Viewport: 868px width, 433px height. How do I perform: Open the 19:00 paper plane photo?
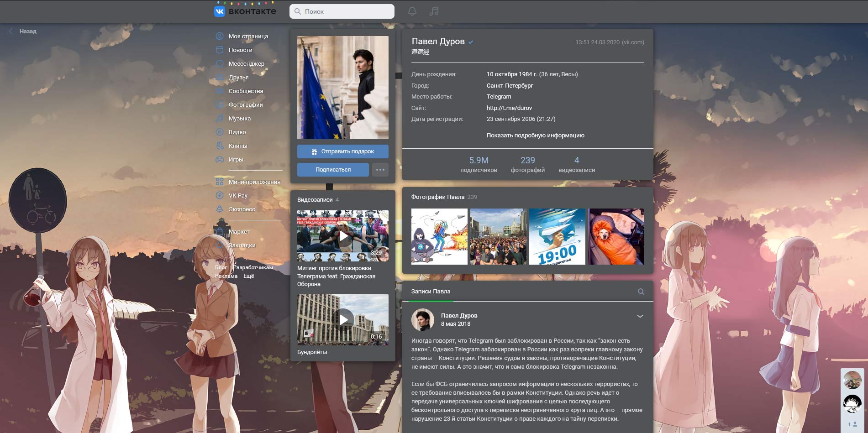tap(557, 237)
